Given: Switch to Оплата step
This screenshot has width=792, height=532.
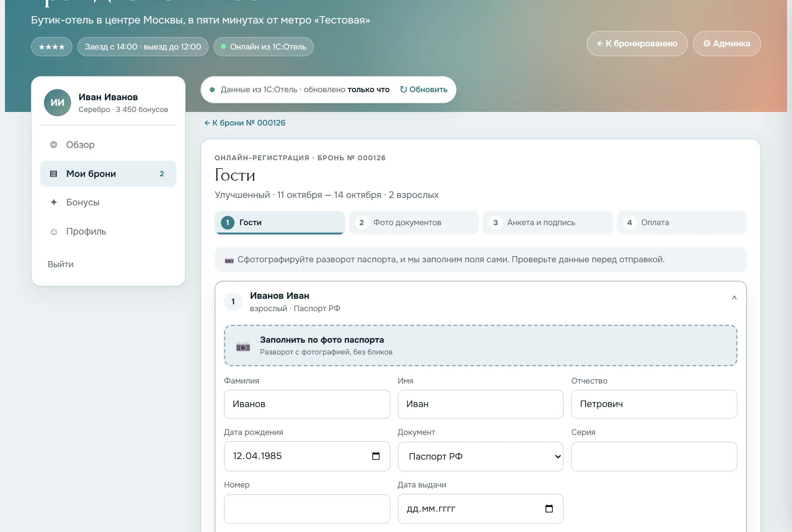Looking at the screenshot, I should [682, 223].
